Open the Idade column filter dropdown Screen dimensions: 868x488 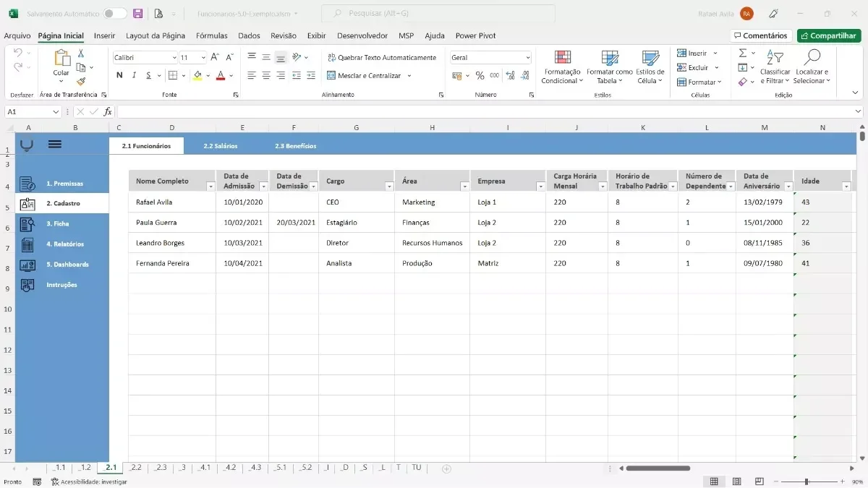(x=846, y=187)
